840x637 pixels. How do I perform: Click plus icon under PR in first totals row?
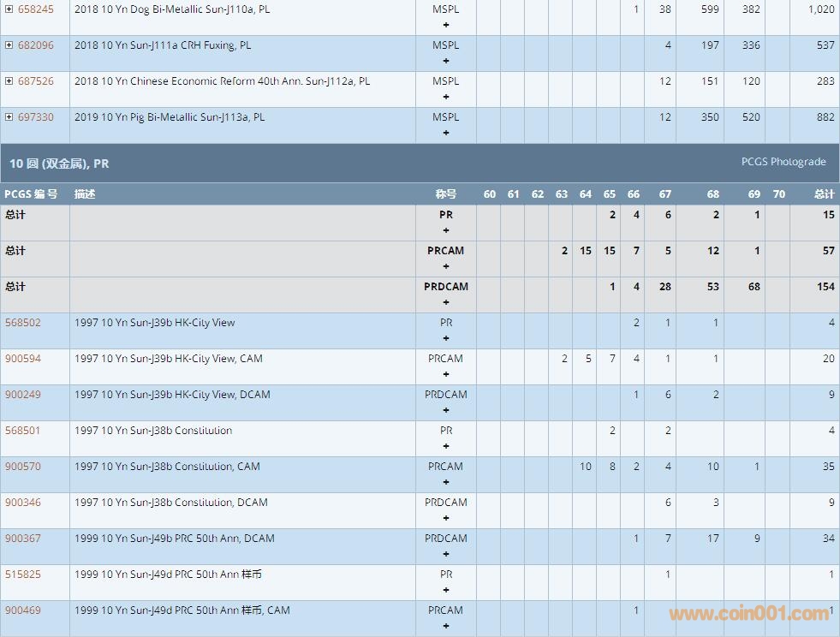tap(445, 230)
